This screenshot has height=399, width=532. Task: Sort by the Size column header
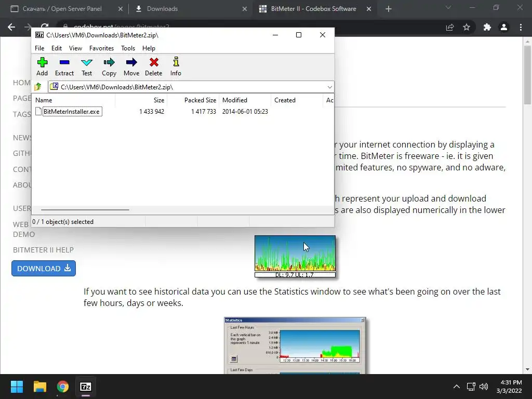141,100
